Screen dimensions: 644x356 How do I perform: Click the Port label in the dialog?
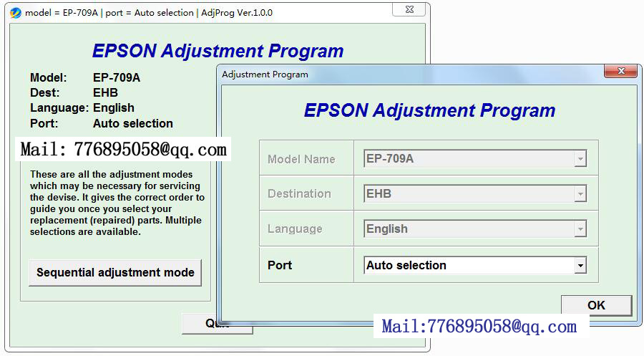[280, 265]
